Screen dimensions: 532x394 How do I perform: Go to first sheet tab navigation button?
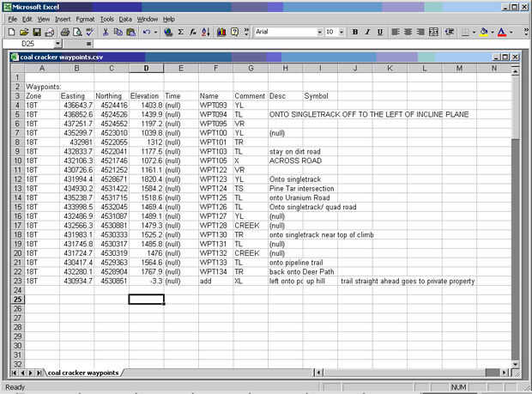(x=15, y=373)
